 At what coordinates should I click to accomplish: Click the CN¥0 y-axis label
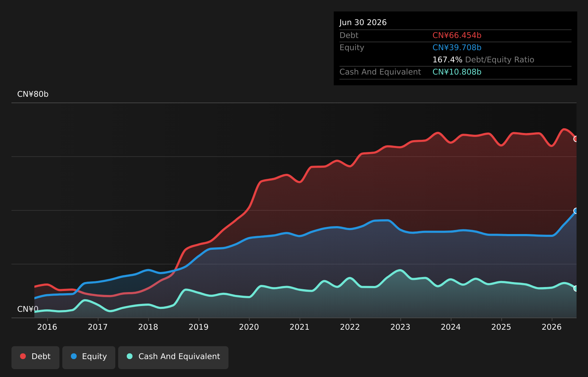click(x=28, y=309)
